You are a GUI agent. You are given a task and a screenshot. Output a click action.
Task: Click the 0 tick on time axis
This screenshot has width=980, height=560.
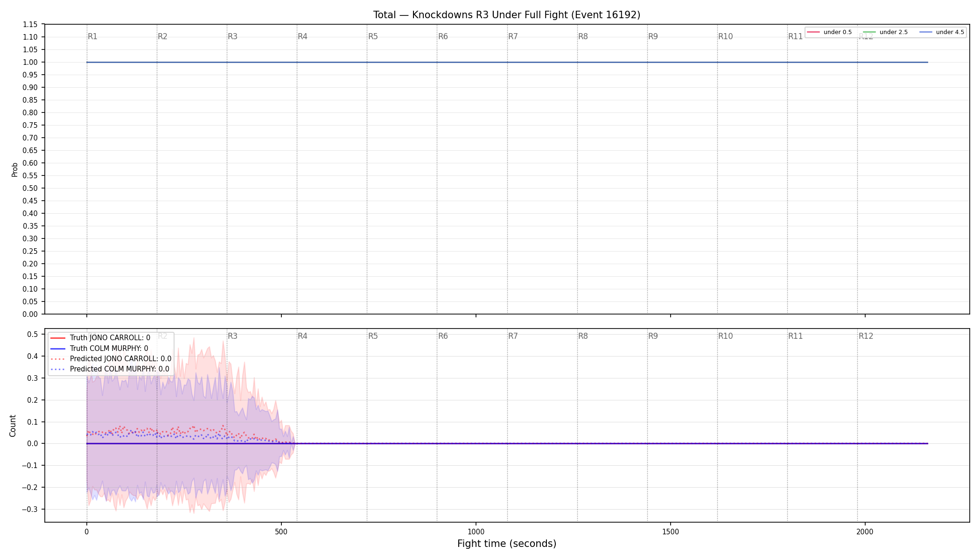pyautogui.click(x=87, y=532)
